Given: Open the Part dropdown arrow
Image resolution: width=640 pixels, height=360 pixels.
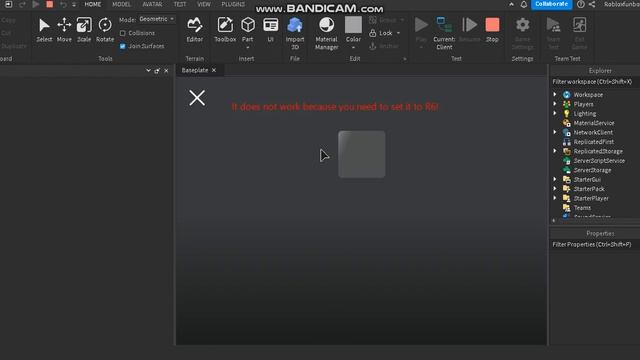Looking at the screenshot, I should [248, 47].
